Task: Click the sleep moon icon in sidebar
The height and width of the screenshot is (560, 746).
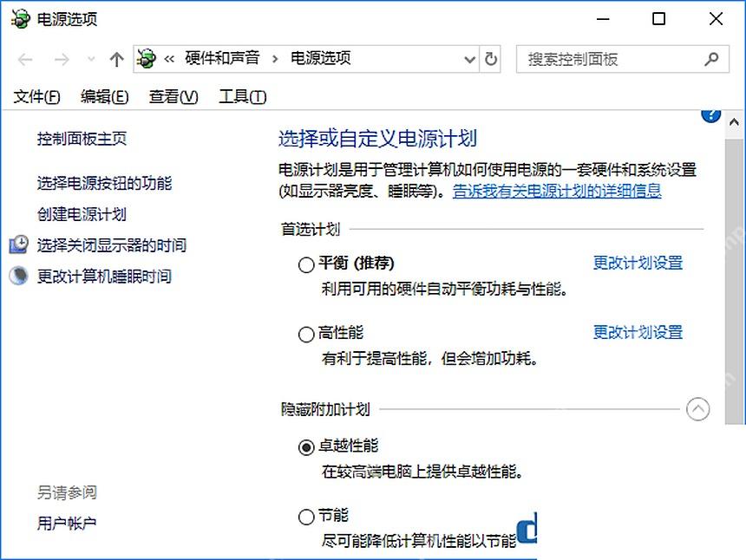Action: click(x=19, y=276)
